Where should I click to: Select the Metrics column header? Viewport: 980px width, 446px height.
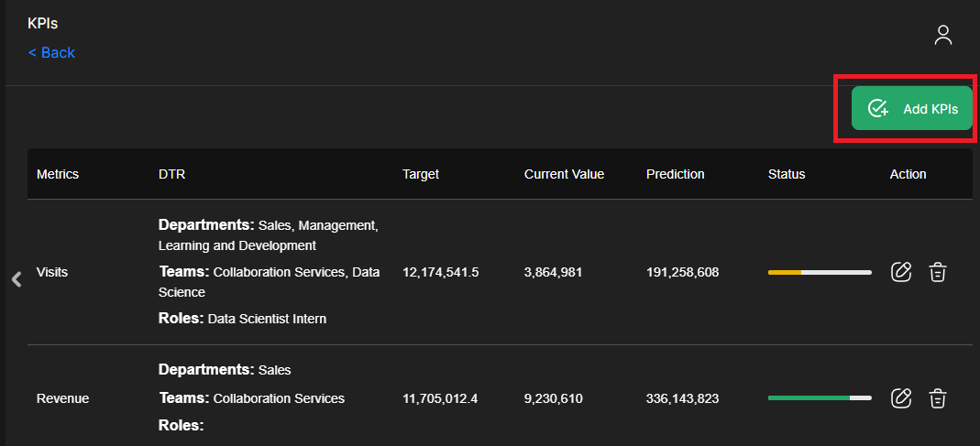58,174
